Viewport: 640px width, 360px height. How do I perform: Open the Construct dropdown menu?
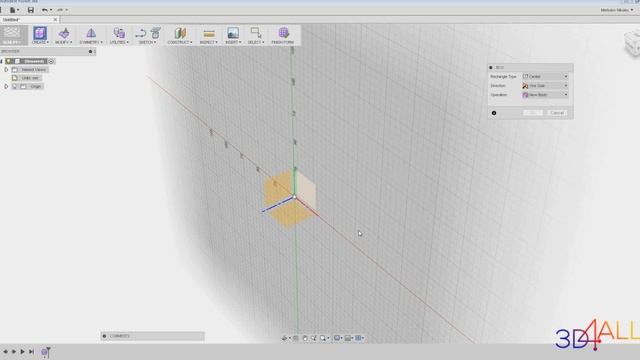click(x=180, y=42)
